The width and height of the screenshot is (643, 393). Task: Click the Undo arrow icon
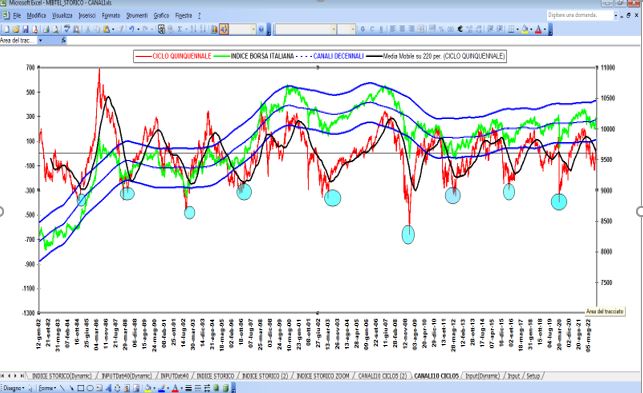(x=131, y=29)
